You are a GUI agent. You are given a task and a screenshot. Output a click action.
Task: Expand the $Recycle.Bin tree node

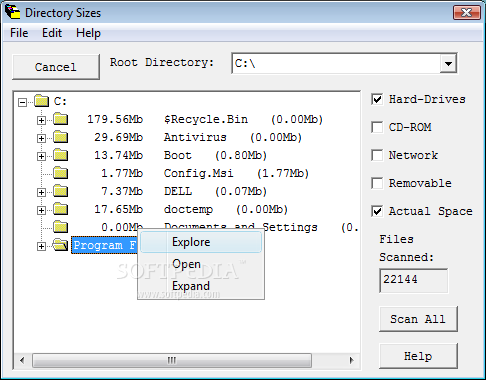[x=41, y=120]
